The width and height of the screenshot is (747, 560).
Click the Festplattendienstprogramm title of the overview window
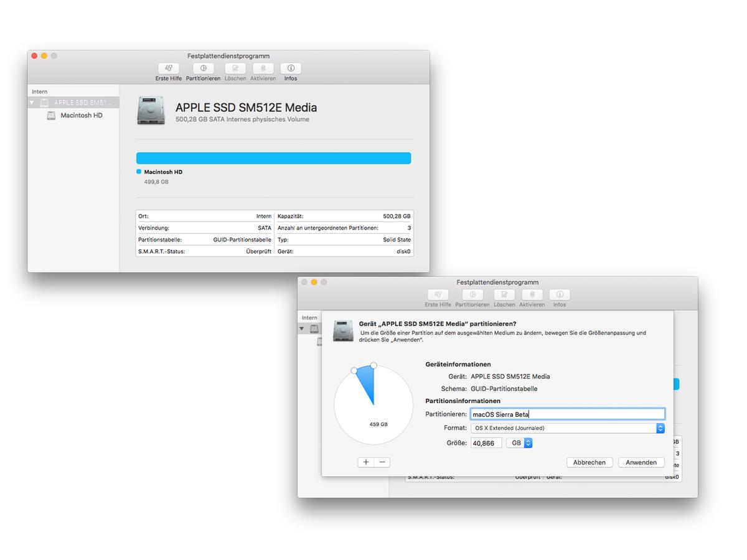228,56
